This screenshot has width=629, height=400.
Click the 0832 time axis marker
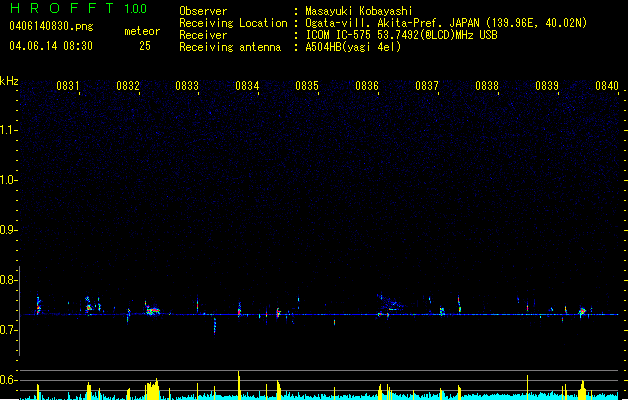point(128,86)
